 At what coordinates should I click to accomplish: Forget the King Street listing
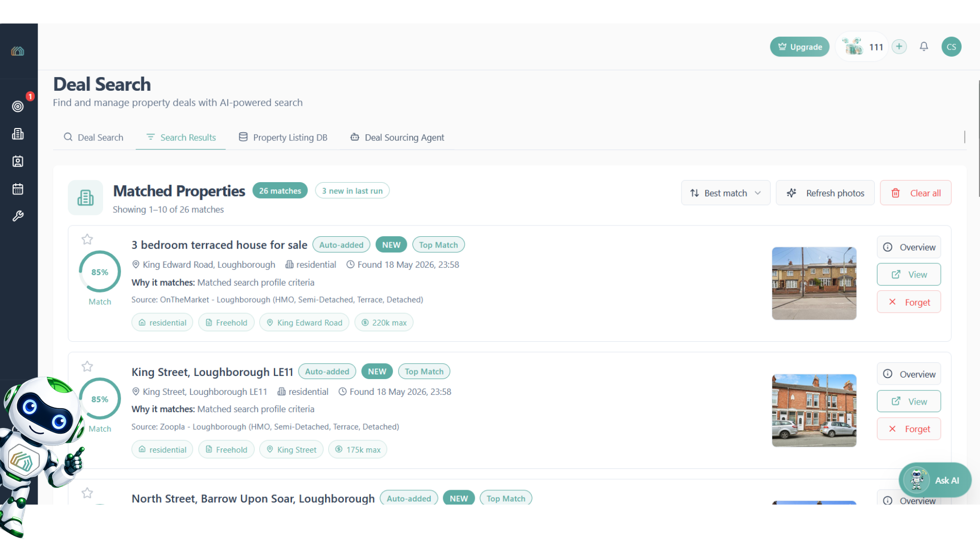[x=909, y=429]
